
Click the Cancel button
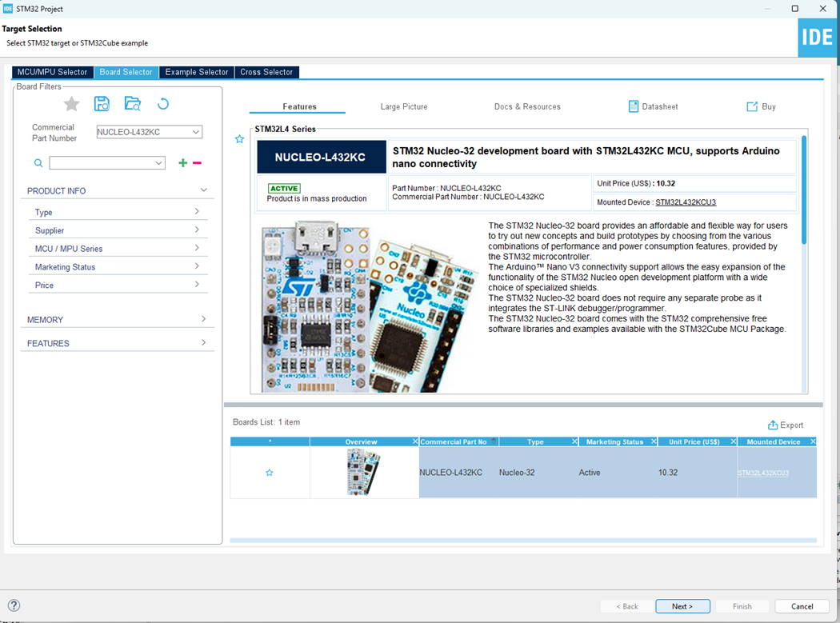pos(802,606)
